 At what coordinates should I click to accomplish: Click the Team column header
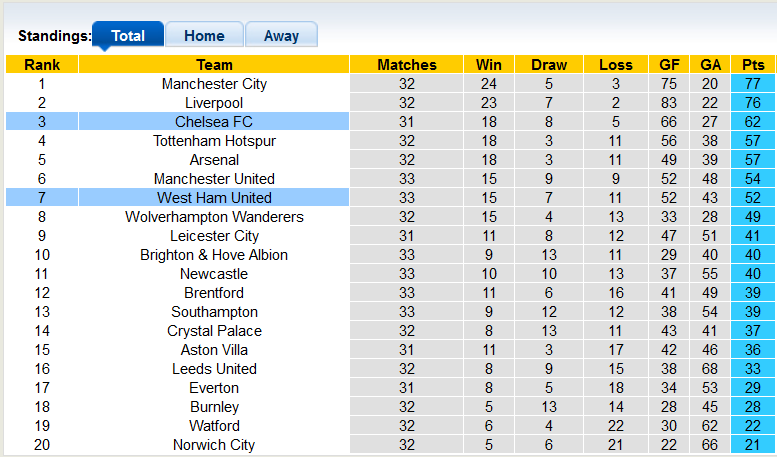pyautogui.click(x=214, y=65)
